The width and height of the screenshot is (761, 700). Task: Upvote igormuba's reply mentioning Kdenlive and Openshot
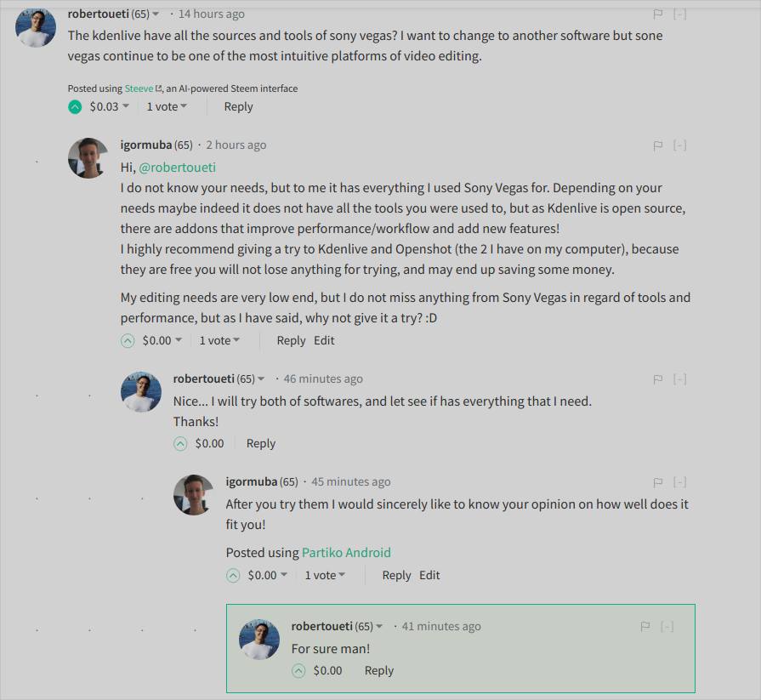128,341
